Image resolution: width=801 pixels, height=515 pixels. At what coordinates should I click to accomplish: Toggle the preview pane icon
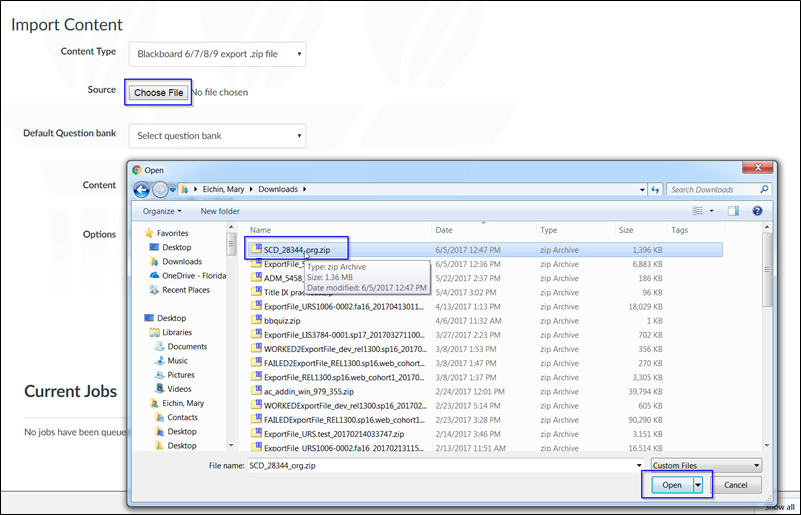point(733,210)
